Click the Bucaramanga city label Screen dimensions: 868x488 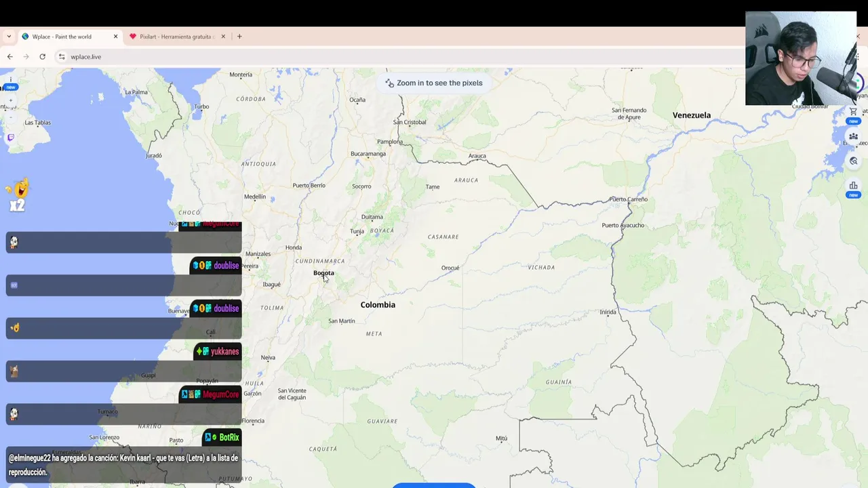[x=368, y=154]
